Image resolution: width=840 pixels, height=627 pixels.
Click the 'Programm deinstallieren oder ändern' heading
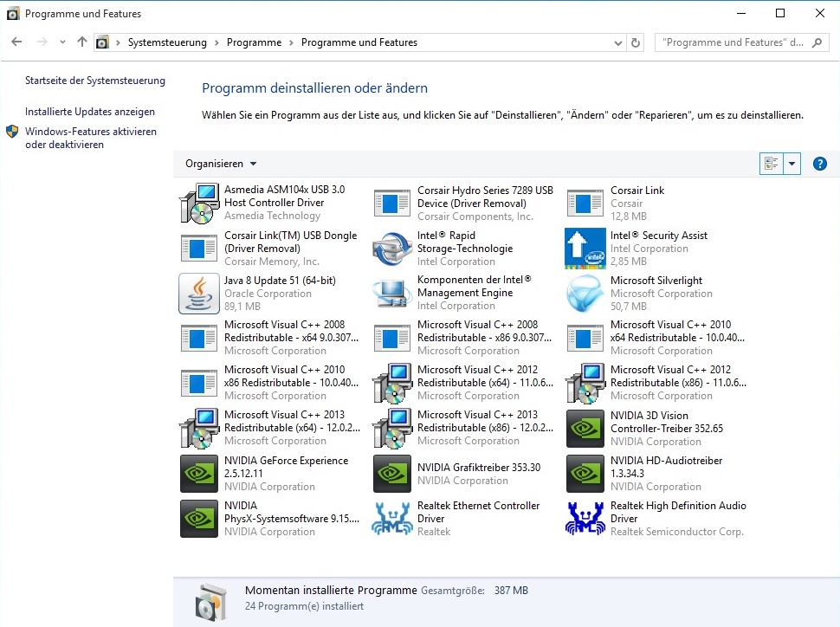[314, 87]
